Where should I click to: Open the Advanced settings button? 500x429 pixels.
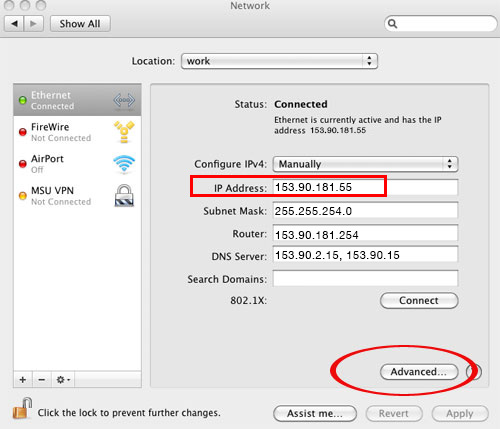click(419, 372)
